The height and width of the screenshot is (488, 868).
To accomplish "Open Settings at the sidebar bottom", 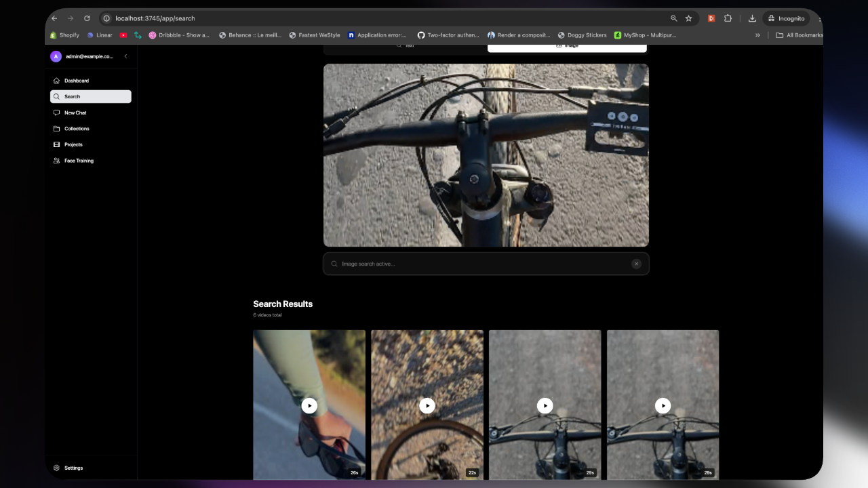I will 90,468.
